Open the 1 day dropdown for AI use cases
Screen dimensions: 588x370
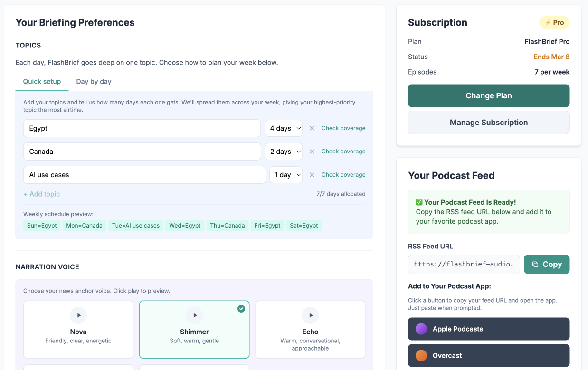click(286, 174)
